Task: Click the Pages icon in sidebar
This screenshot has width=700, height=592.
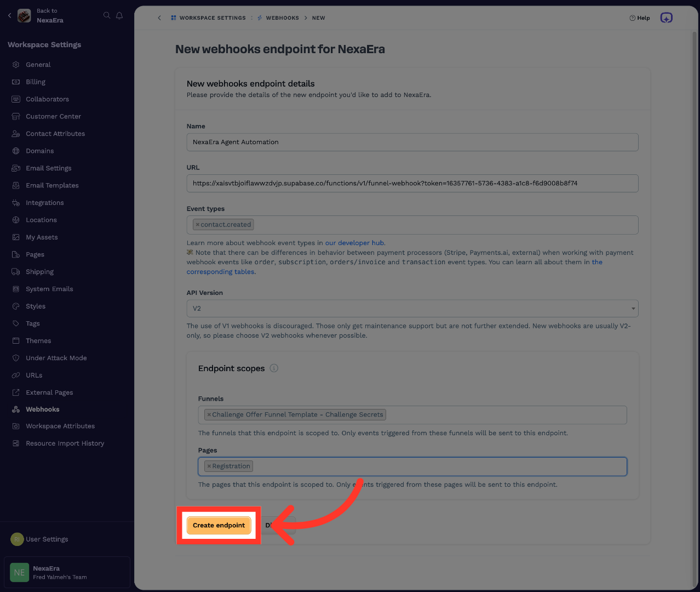Action: [16, 254]
